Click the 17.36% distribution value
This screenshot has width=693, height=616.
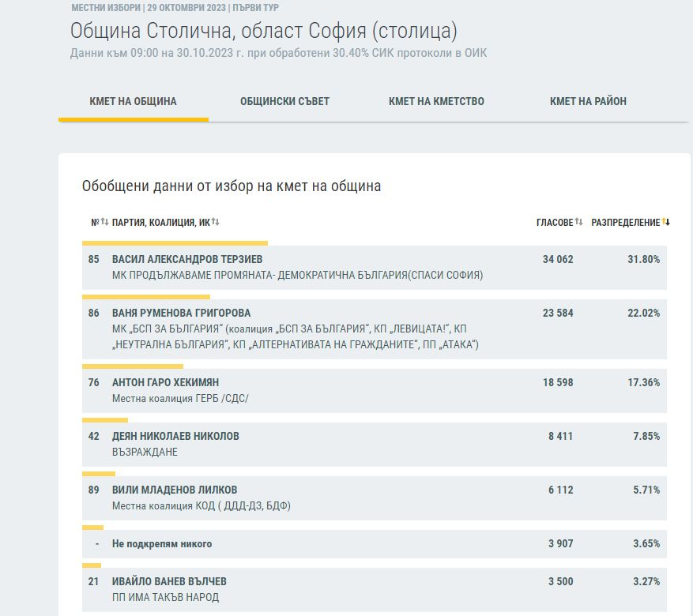tap(643, 382)
